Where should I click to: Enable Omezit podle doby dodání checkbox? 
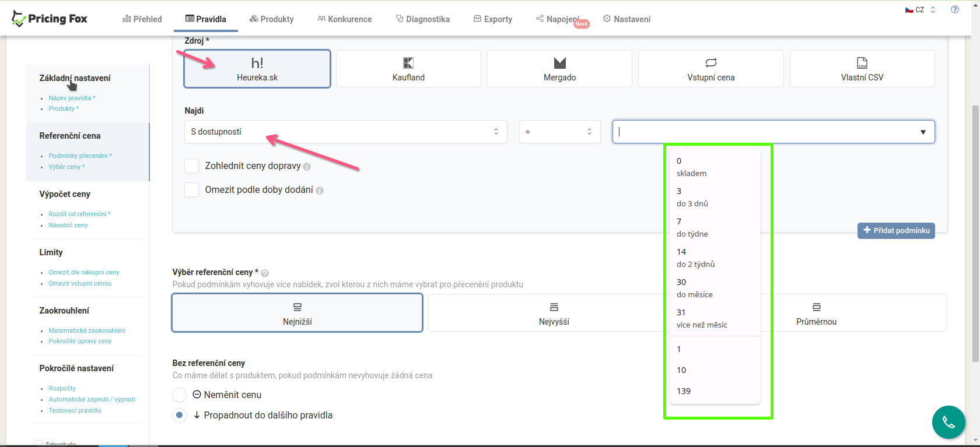pos(192,189)
